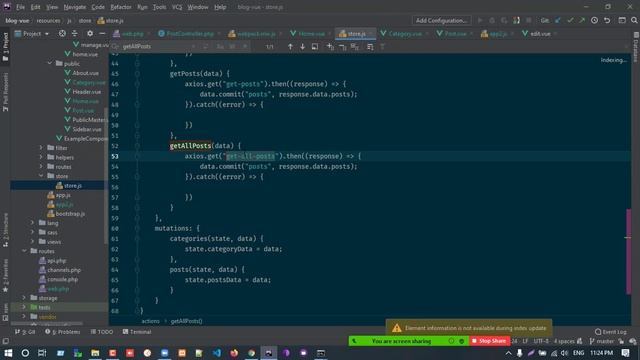Expand the helpers folder
This screenshot has width=640, height=360.
41,157
